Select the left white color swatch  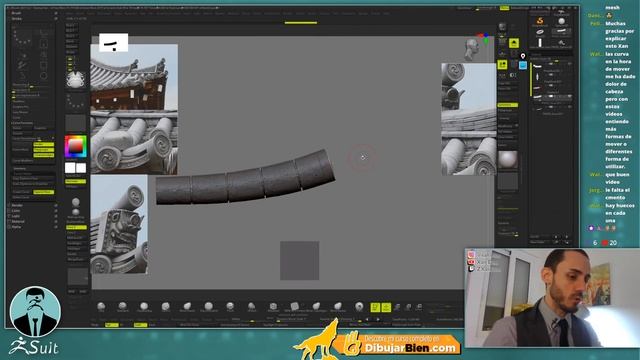tap(70, 168)
